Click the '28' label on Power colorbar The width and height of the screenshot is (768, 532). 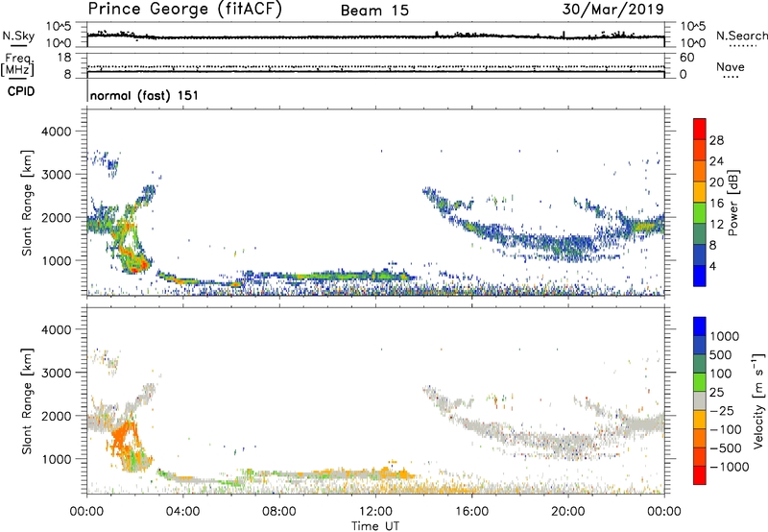[x=716, y=140]
